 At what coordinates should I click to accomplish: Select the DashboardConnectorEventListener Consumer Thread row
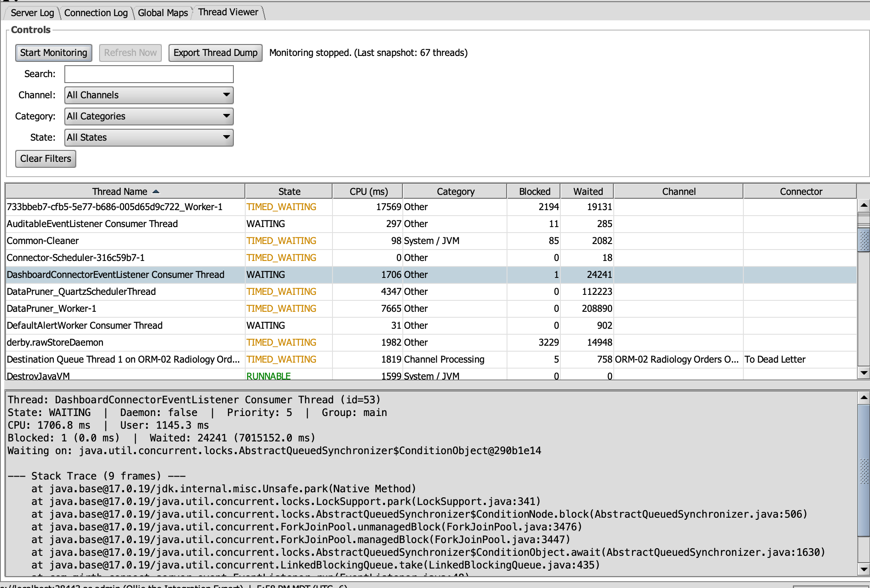point(431,275)
